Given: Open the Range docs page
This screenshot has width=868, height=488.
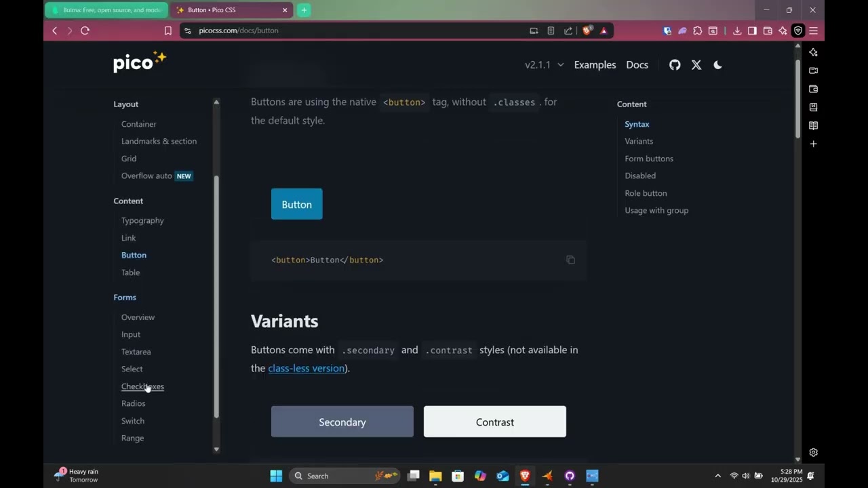Looking at the screenshot, I should pyautogui.click(x=133, y=438).
